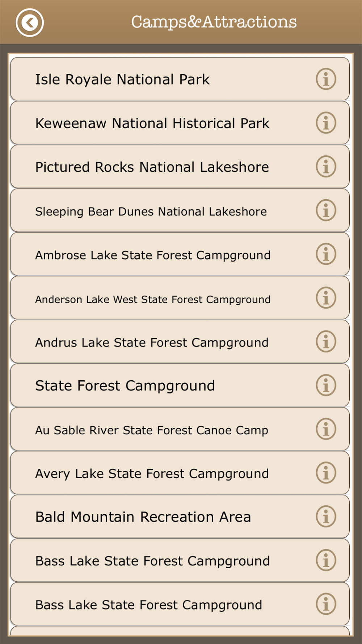Open Bald Mountain Recreation Area info icon

pyautogui.click(x=326, y=517)
